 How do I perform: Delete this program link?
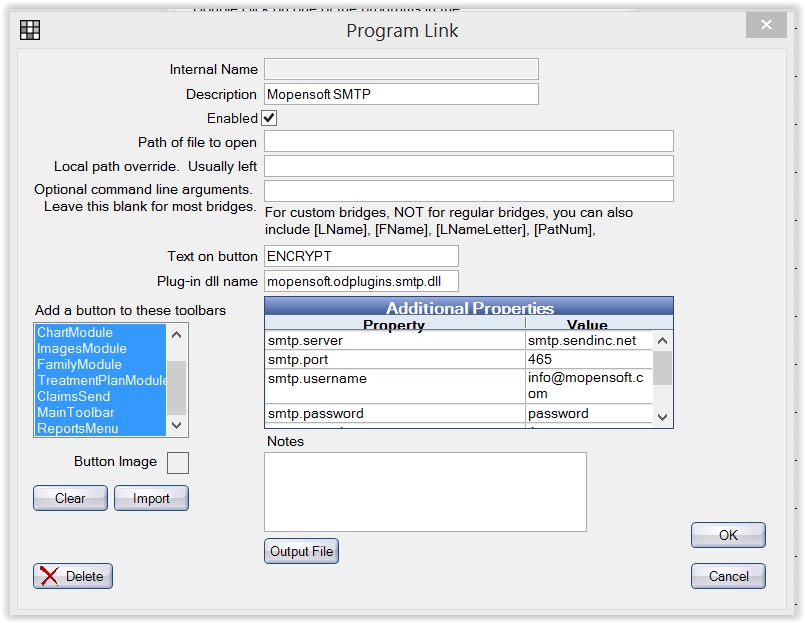click(x=73, y=576)
